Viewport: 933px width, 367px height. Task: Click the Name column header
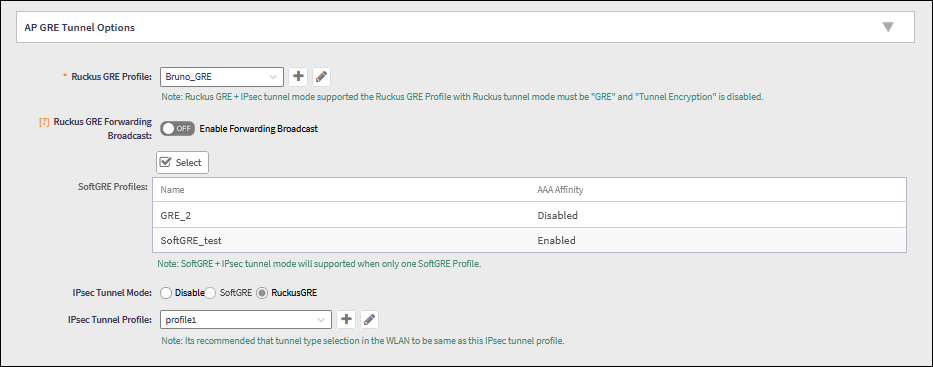pos(172,190)
